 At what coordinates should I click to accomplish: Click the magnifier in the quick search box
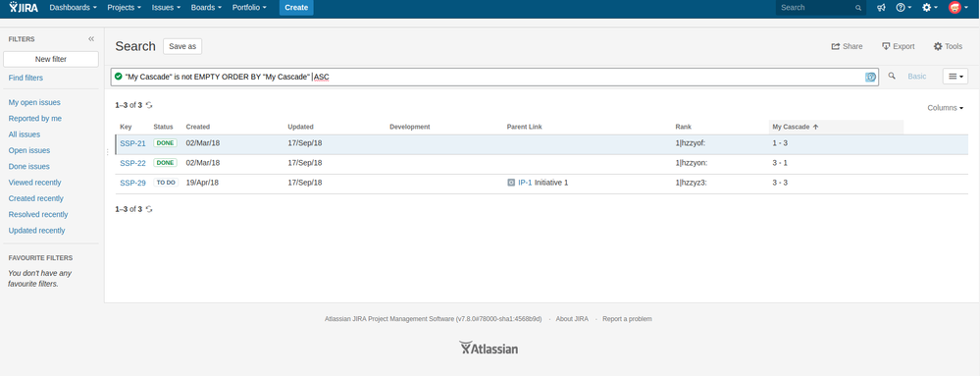(858, 8)
